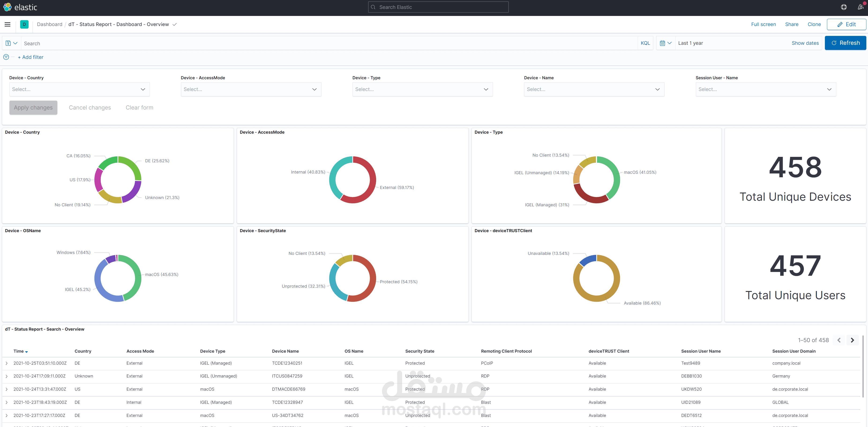Viewport: 868px width, 427px height.
Task: Click the Device Name column header
Action: click(x=285, y=351)
